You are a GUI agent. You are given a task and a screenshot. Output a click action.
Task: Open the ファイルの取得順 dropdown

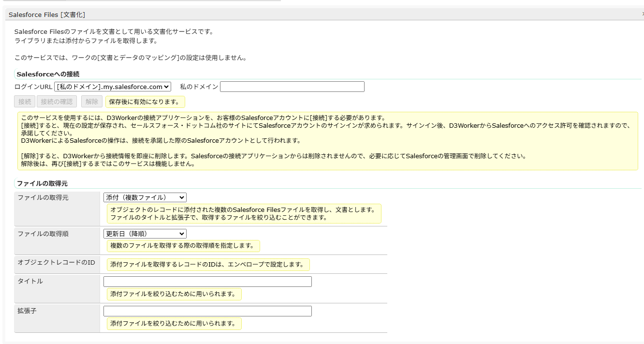[145, 234]
